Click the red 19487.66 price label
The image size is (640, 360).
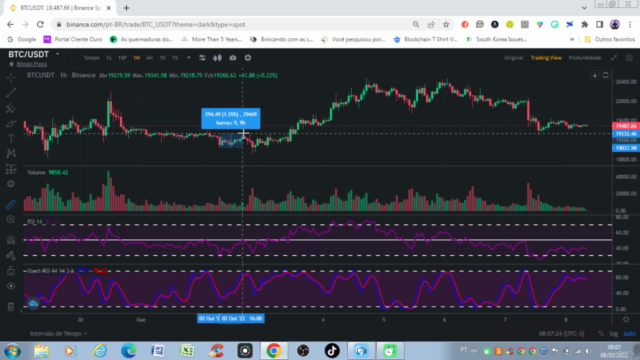(x=626, y=126)
